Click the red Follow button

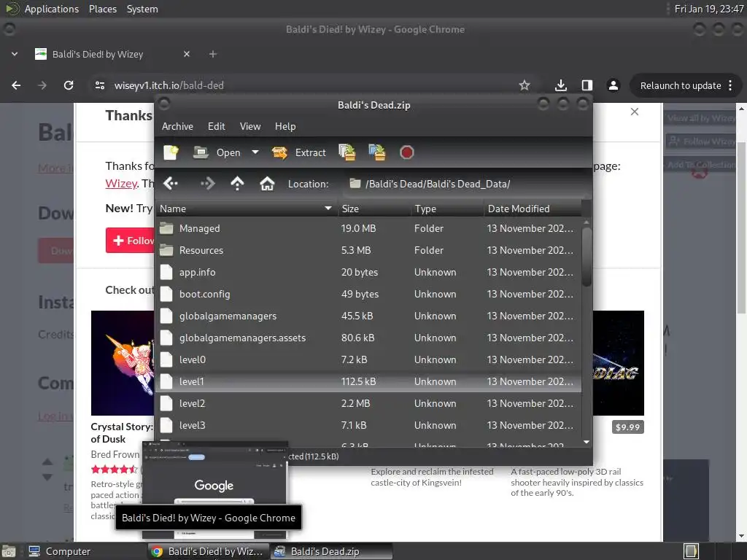point(131,241)
